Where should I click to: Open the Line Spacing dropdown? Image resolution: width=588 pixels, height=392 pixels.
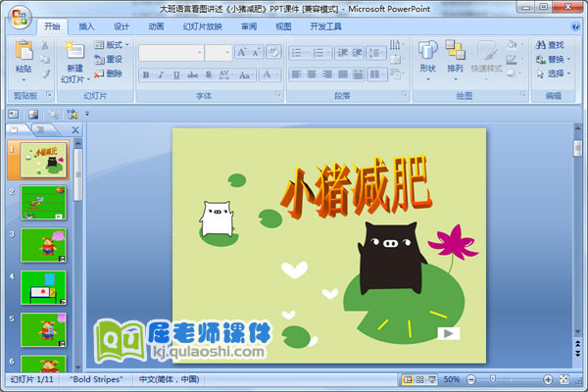(376, 53)
